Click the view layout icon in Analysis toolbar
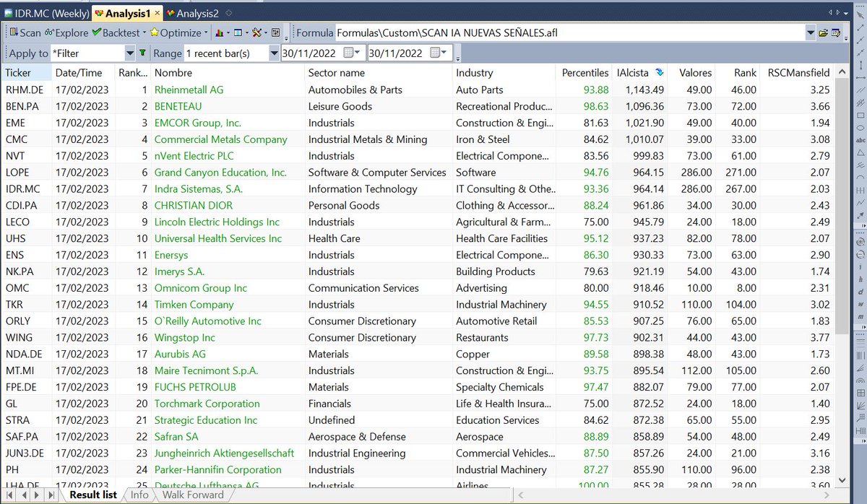This screenshot has width=867, height=504. point(238,32)
